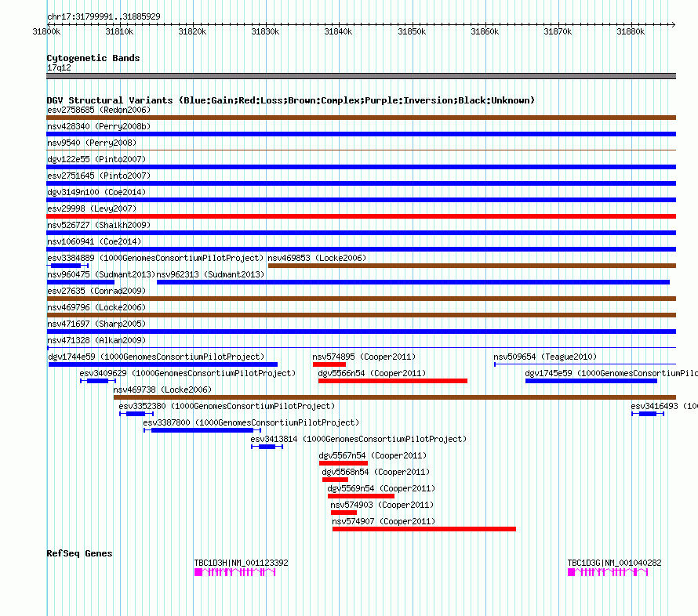The height and width of the screenshot is (616, 698).
Task: Open dgv1745e59 variant label
Action: click(x=612, y=373)
